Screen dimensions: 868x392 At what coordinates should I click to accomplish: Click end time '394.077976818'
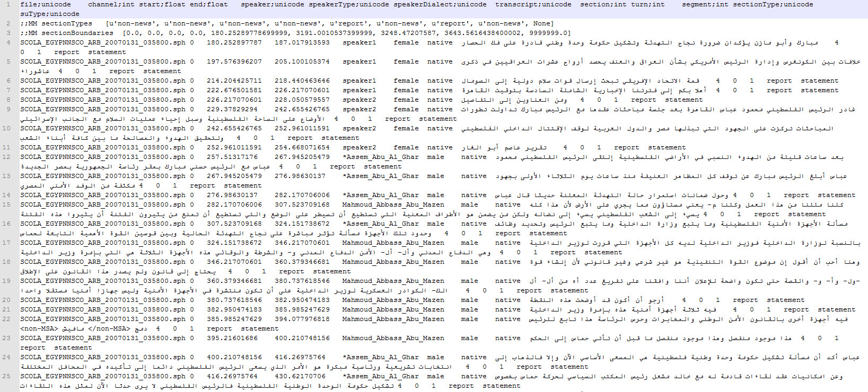(x=302, y=319)
